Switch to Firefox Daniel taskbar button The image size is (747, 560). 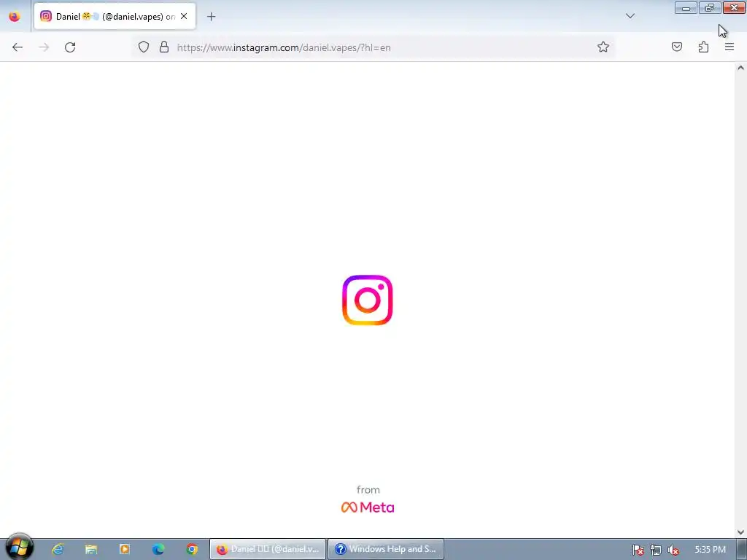268,549
